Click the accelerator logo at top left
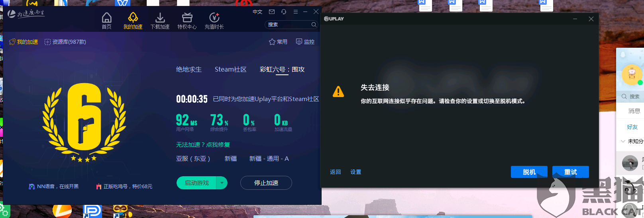The height and width of the screenshot is (218, 644). 26,14
